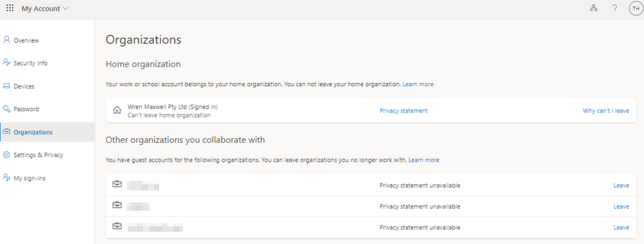Leave the third guest organization

pos(621,228)
